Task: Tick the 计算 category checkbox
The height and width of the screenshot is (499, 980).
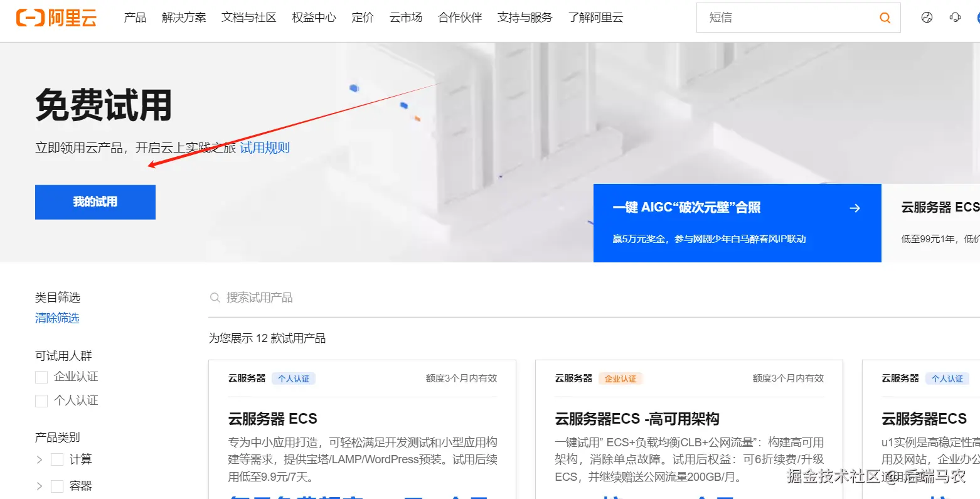Action: coord(57,459)
